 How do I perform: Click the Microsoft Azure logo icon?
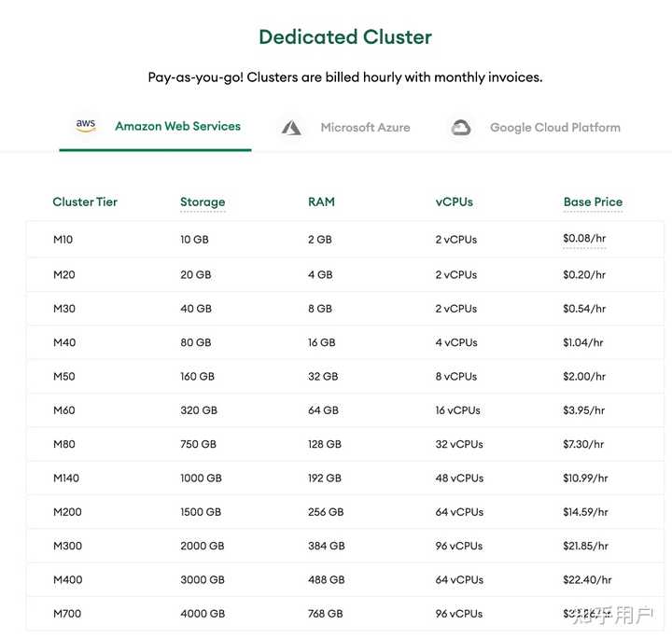click(291, 128)
